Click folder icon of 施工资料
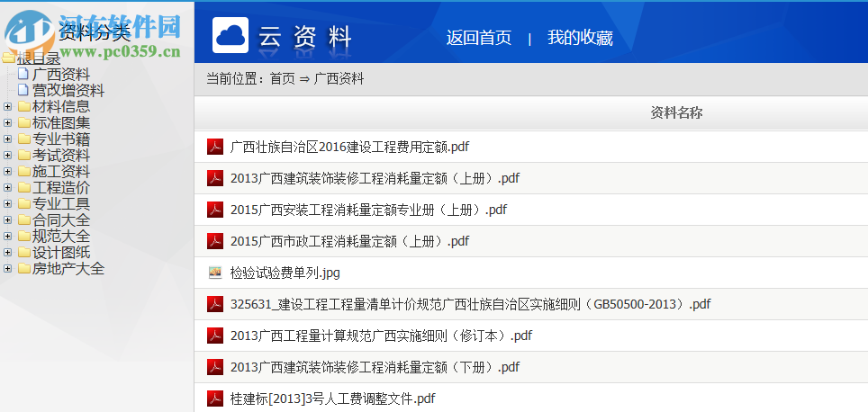 click(x=23, y=172)
